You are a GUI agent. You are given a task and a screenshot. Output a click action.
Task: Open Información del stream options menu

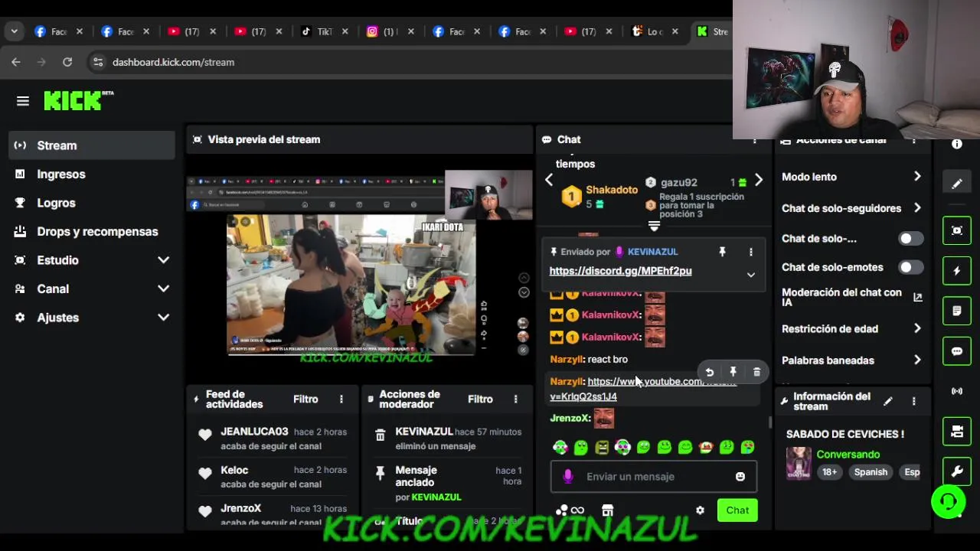click(x=913, y=401)
